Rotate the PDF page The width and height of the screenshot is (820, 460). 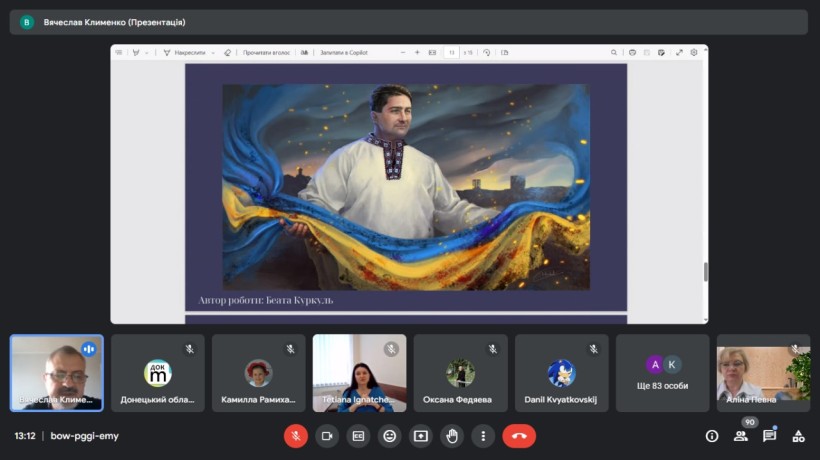[x=486, y=53]
